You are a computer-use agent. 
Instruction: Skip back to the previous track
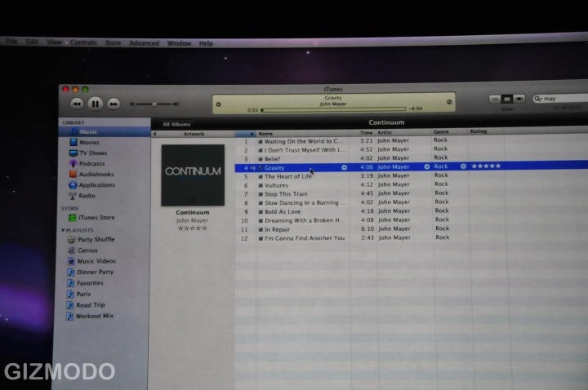click(x=77, y=104)
